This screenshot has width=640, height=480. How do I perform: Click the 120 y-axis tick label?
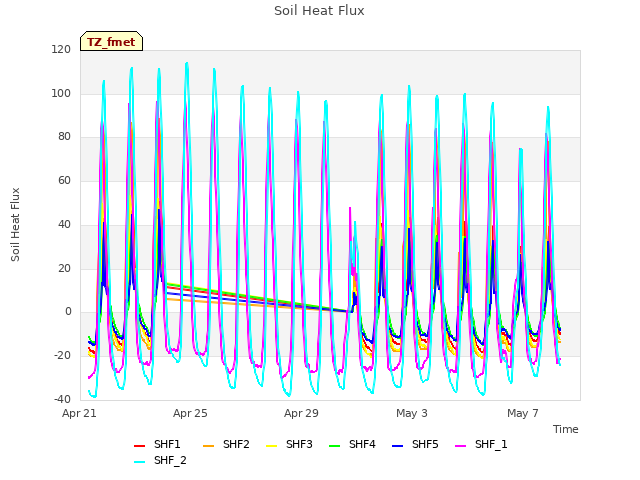[61, 50]
